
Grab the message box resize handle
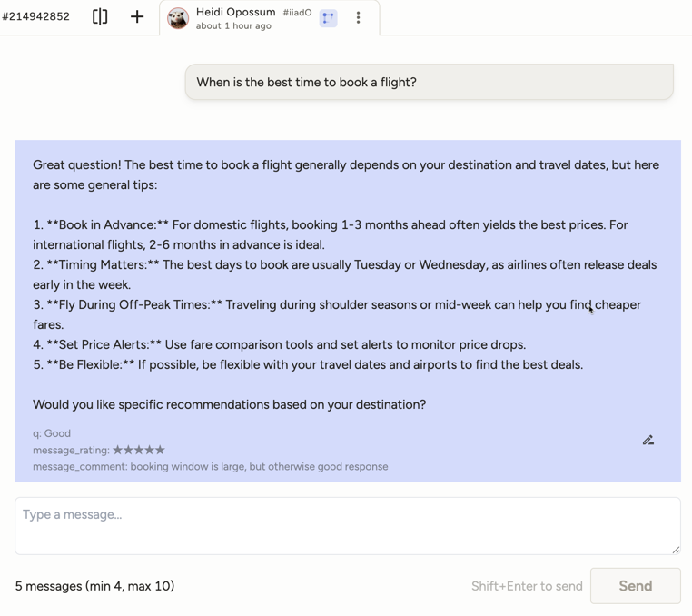click(676, 550)
